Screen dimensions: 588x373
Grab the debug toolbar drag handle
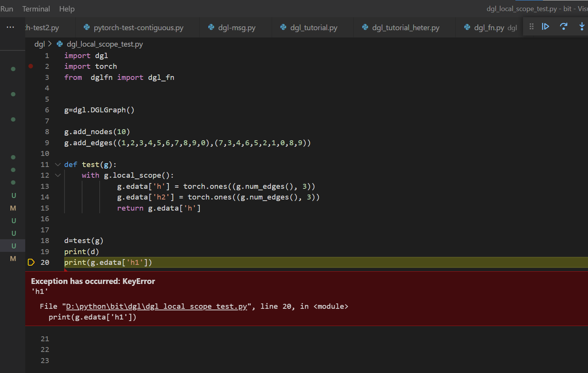coord(531,27)
